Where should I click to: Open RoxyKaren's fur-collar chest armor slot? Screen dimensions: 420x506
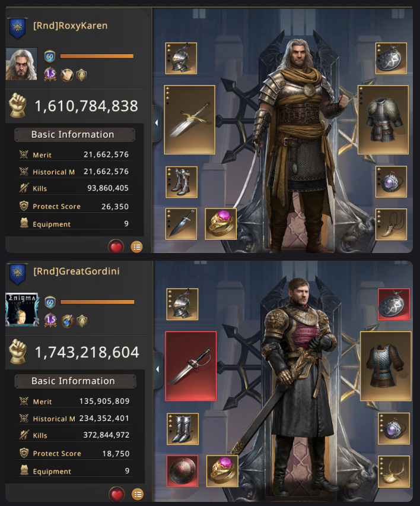pos(383,120)
